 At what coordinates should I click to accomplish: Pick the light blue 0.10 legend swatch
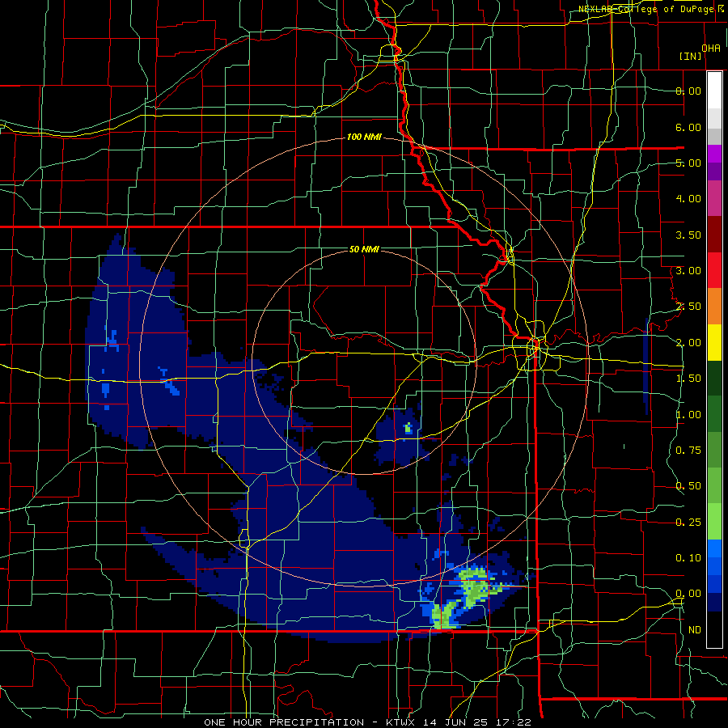tap(714, 548)
